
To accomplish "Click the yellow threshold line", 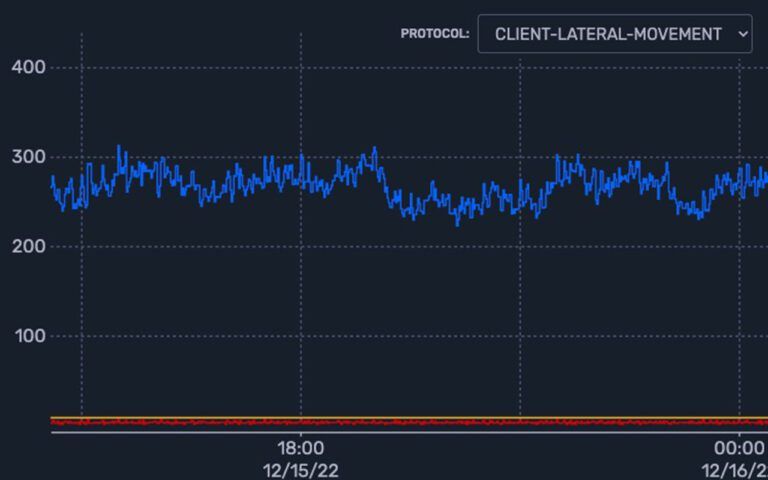I will click(409, 418).
